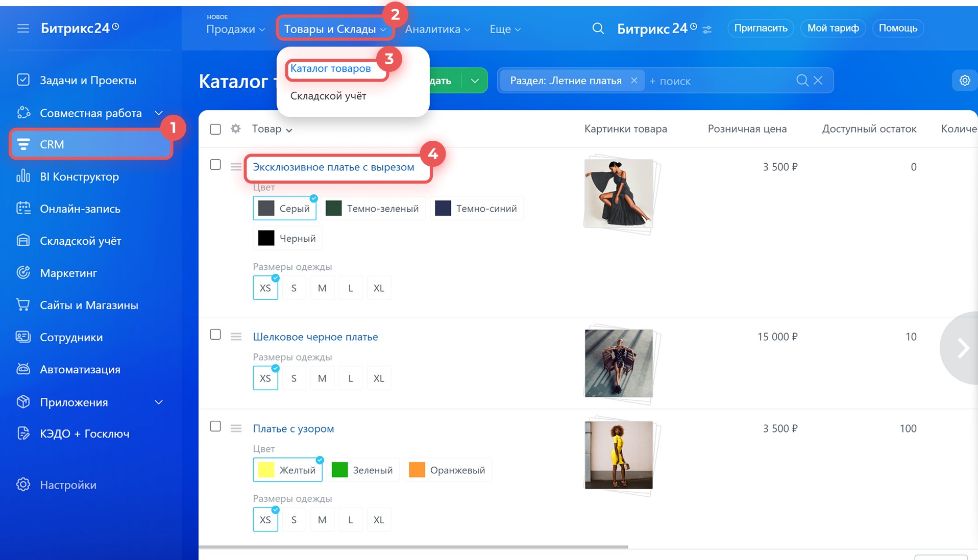
Task: Select the Оранжевый color swatch
Action: [448, 470]
